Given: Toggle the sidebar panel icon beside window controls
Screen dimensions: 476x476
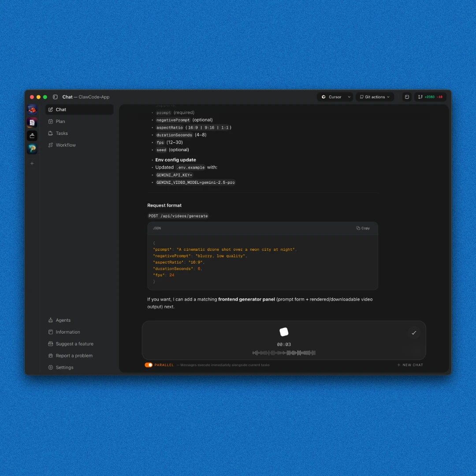Looking at the screenshot, I should click(55, 97).
